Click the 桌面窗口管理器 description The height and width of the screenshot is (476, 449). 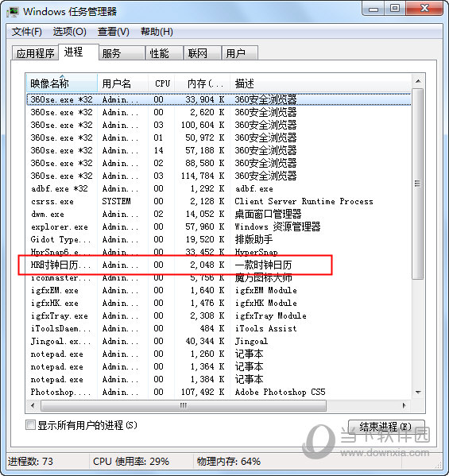268,215
